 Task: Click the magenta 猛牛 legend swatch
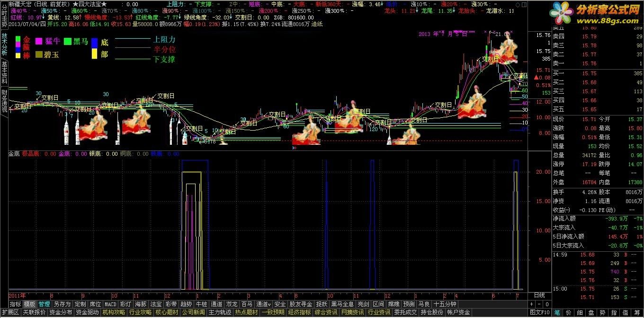(39, 42)
